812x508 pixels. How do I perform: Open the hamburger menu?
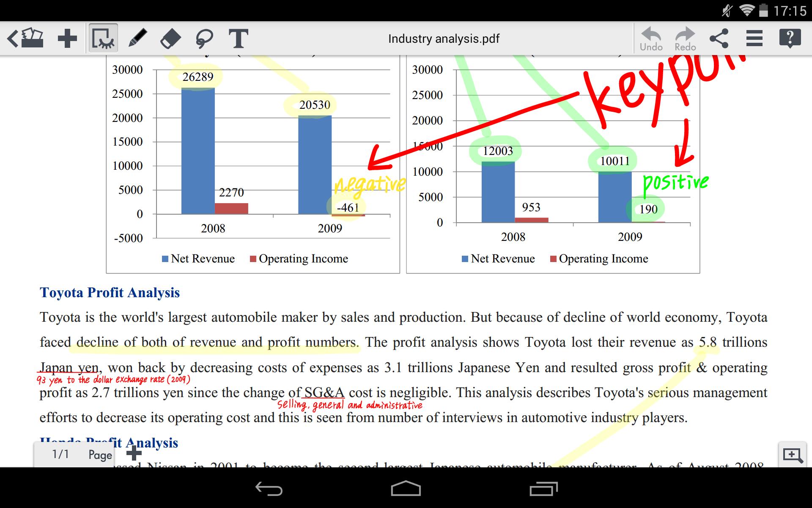point(754,39)
